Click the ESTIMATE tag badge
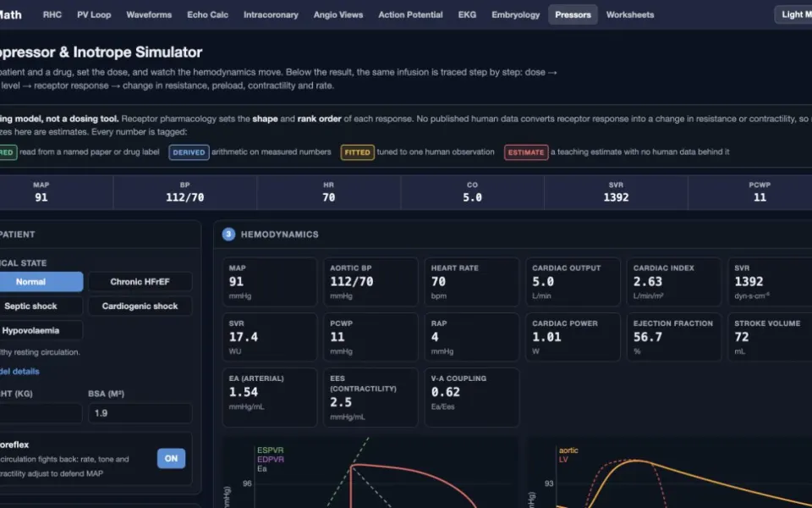Screen dimensions: 812x508 tap(526, 152)
